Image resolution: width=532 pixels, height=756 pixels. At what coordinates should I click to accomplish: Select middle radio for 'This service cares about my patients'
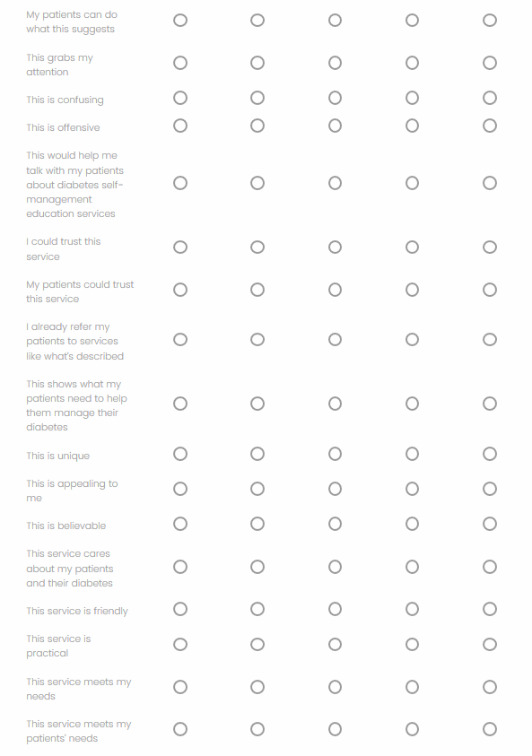click(335, 567)
